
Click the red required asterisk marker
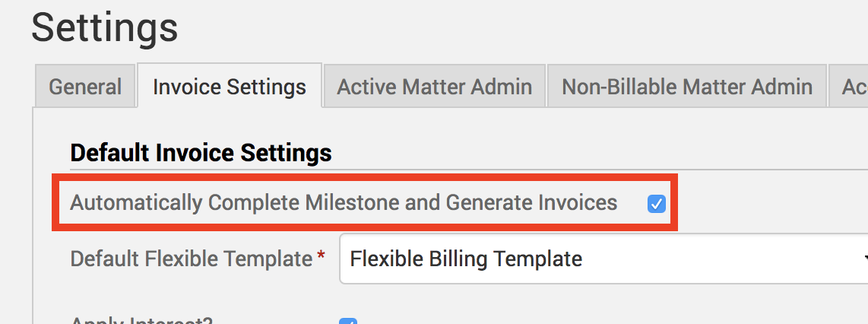[x=321, y=256]
